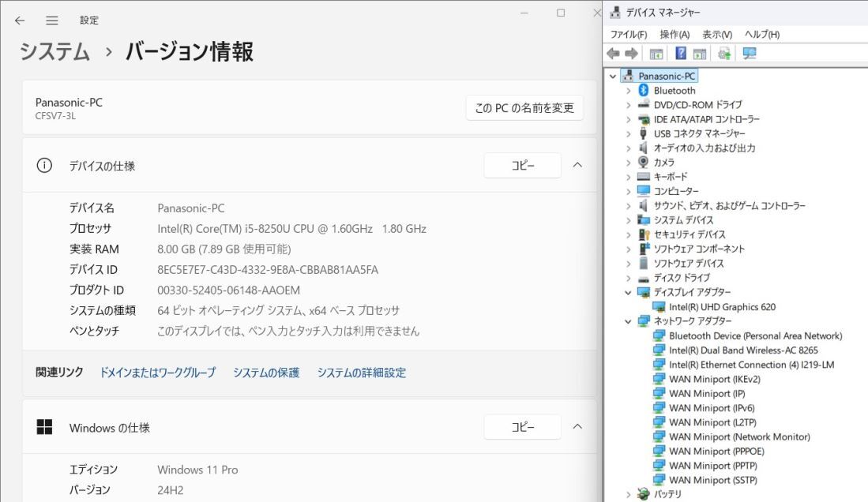Click the info icon beside デバイスの仕様

pyautogui.click(x=44, y=165)
